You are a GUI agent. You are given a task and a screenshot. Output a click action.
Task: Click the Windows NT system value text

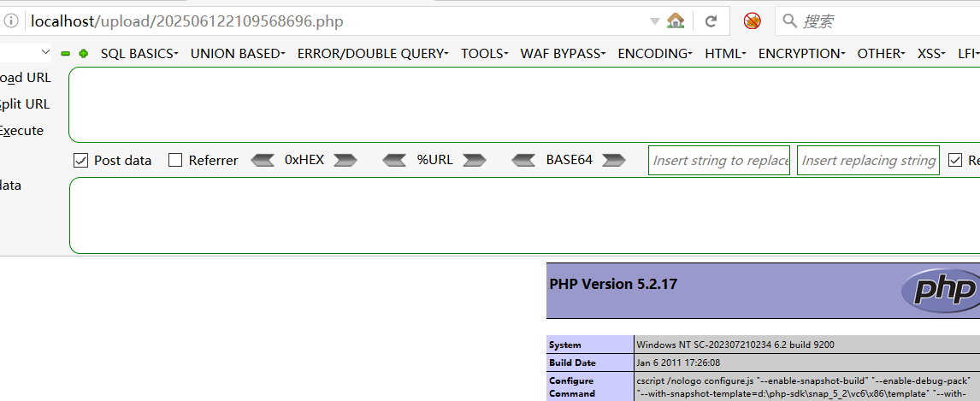(x=735, y=345)
